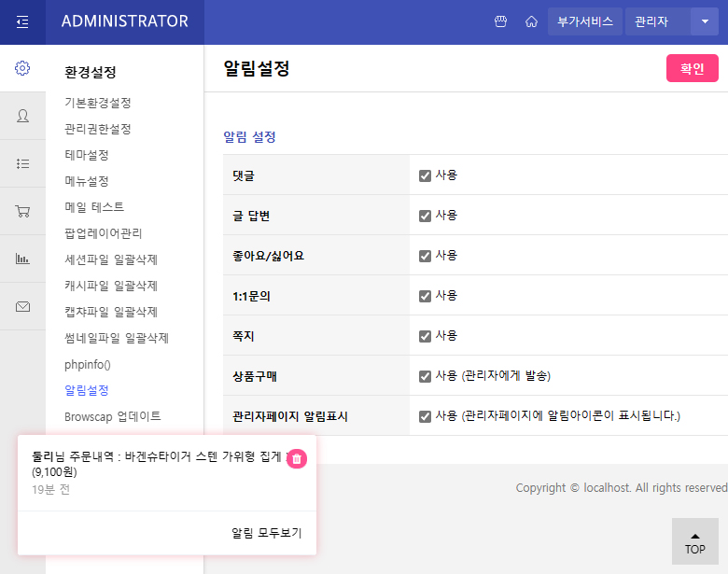Open member management user icon
The width and height of the screenshot is (728, 574).
pyautogui.click(x=22, y=116)
